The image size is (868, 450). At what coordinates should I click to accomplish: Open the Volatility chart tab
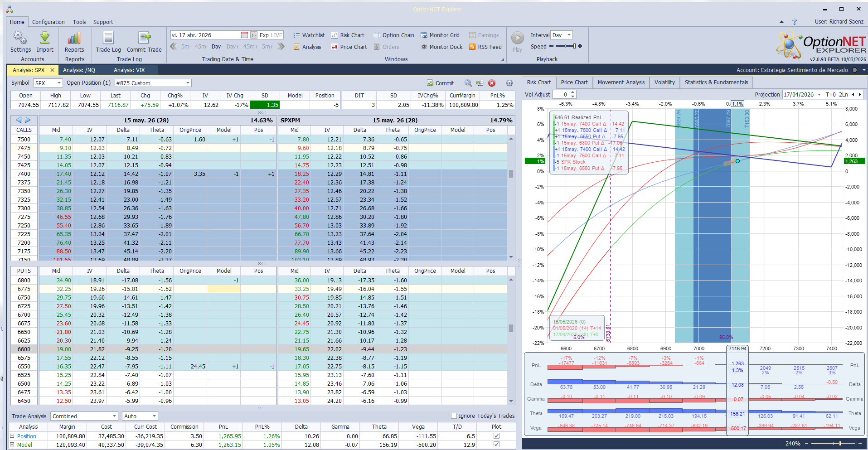pos(664,82)
